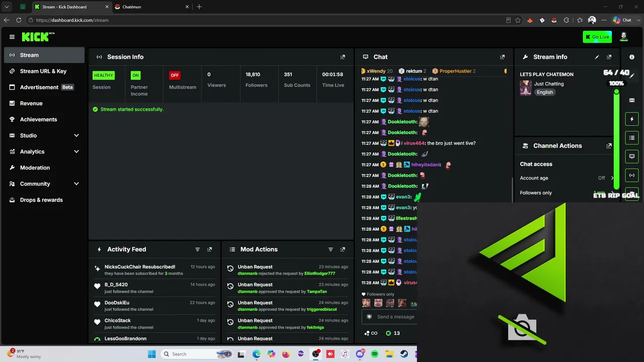Image resolution: width=644 pixels, height=362 pixels.
Task: Go to Drops & rewards
Action: (44, 200)
